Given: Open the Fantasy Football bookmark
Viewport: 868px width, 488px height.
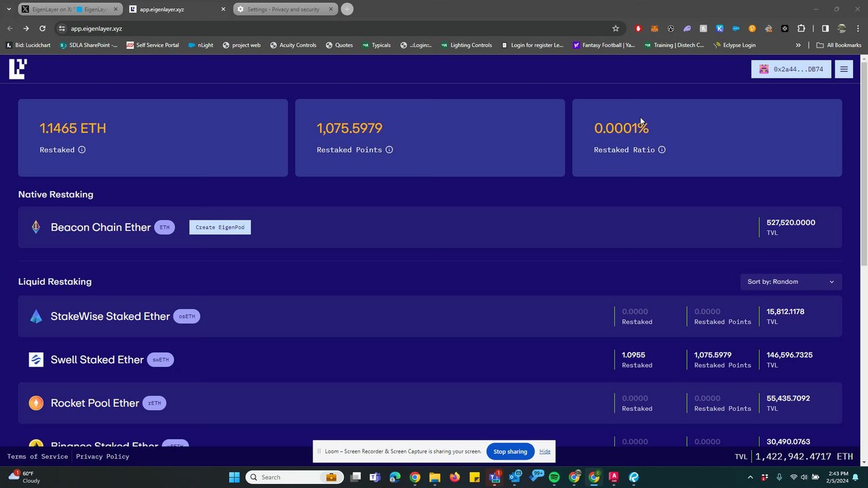Looking at the screenshot, I should coord(604,45).
